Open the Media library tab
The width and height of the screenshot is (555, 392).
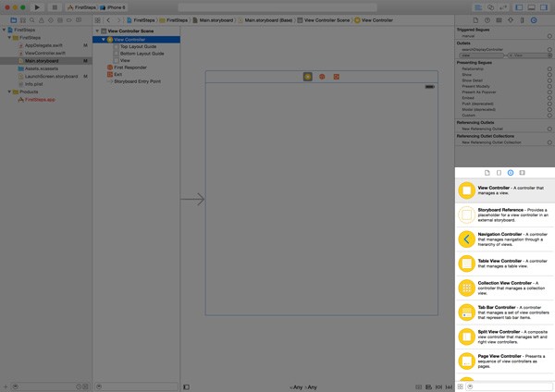point(522,173)
